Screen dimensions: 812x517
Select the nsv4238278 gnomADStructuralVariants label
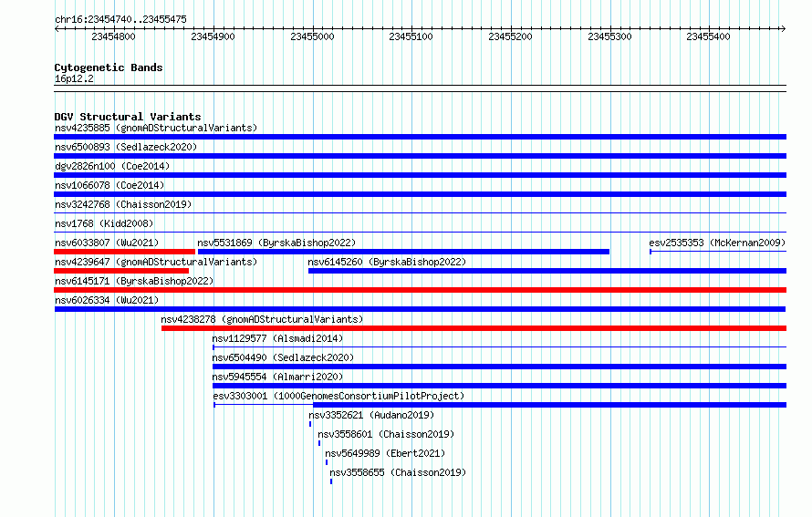(x=262, y=319)
